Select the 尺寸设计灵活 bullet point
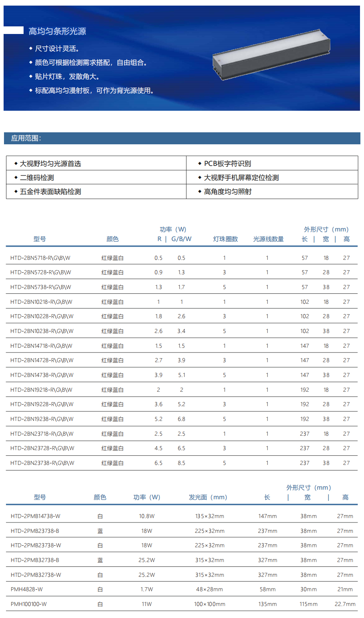Viewport: 364px width, 618px height. 57,49
